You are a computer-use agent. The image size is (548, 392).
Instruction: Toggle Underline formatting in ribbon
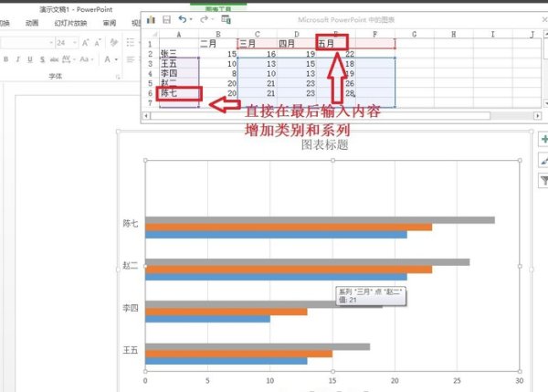[x=30, y=59]
